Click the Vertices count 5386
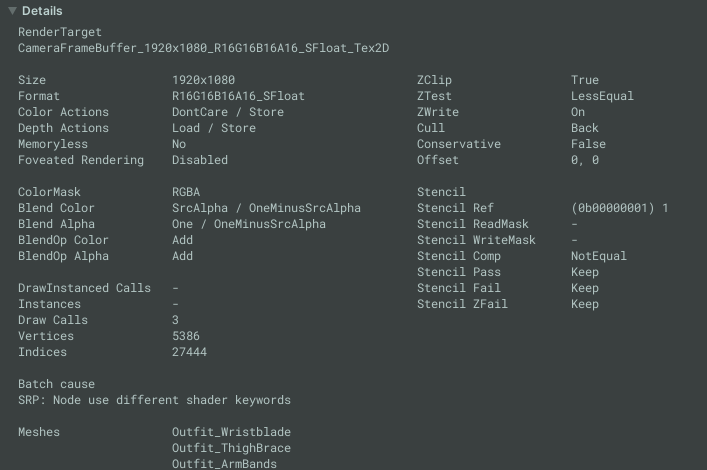Screen dimensions: 707x470 186,336
